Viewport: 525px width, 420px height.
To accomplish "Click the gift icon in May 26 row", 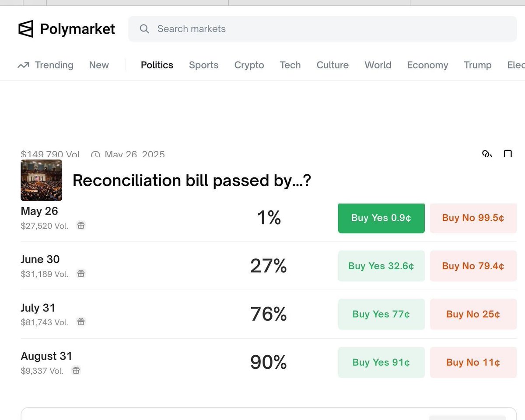I will point(81,226).
